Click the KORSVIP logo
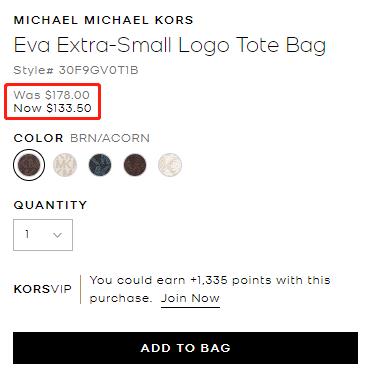Viewport: 370px width, 375px height. 43,289
